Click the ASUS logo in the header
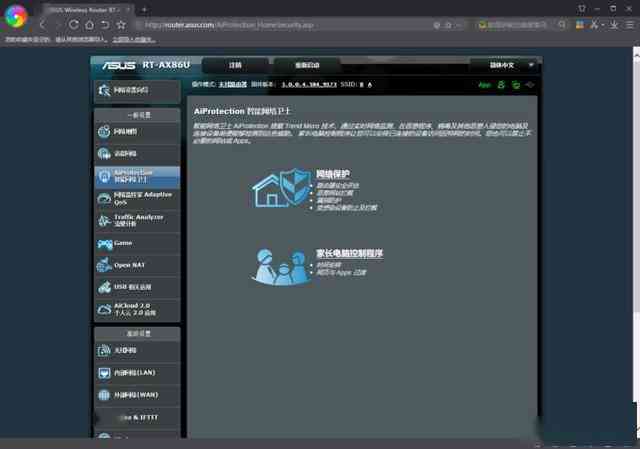The height and width of the screenshot is (449, 640). pos(119,65)
